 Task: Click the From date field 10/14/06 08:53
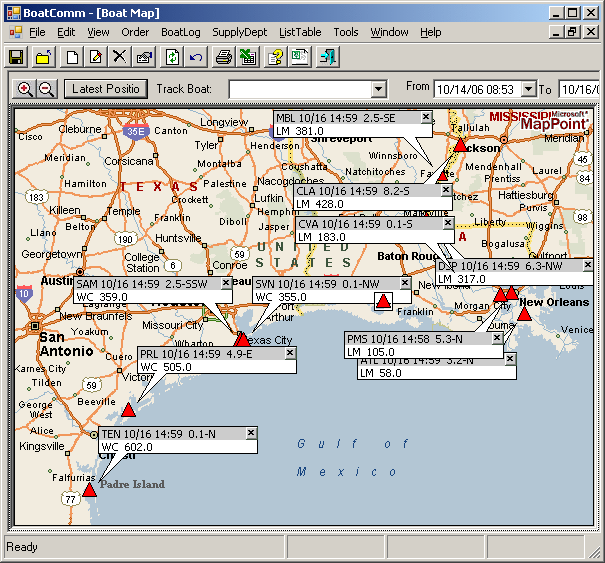coord(478,90)
